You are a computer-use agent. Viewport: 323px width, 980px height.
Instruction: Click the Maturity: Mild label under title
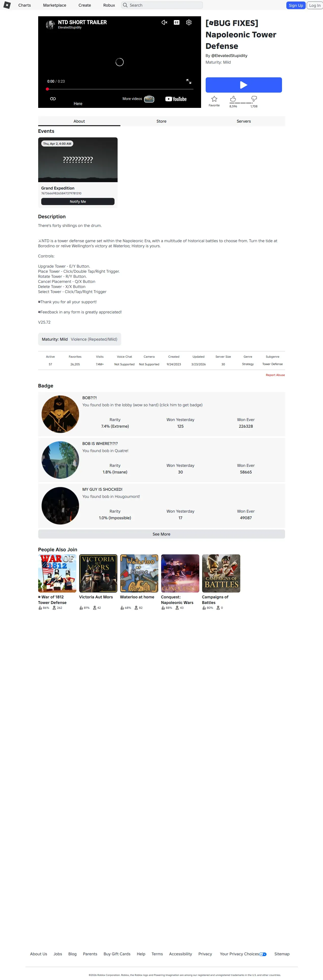[x=218, y=62]
